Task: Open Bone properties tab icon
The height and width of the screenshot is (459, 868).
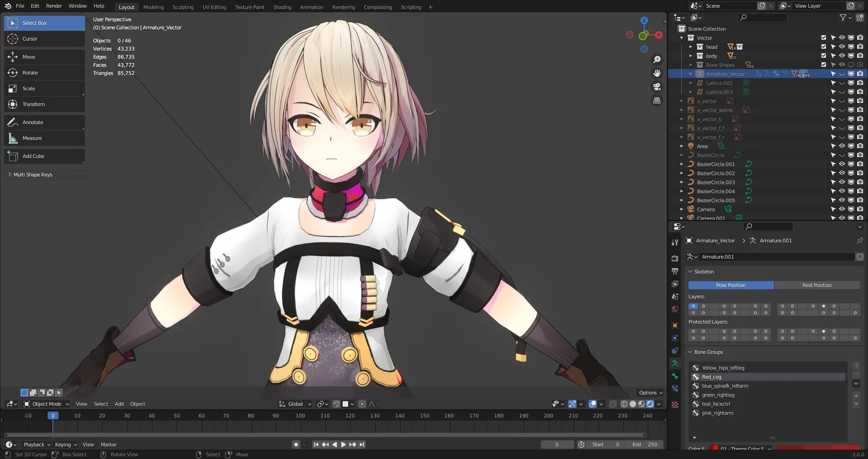Action: click(x=675, y=376)
